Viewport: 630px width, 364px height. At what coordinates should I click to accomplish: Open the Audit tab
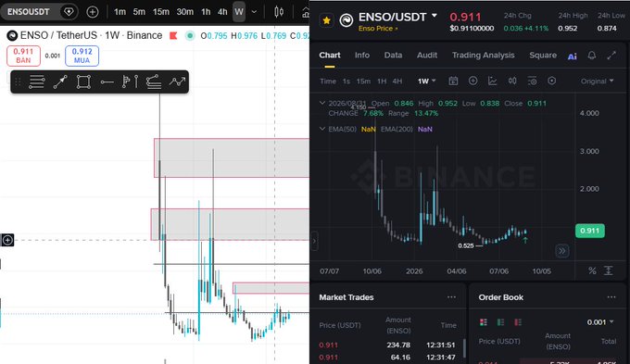point(427,55)
